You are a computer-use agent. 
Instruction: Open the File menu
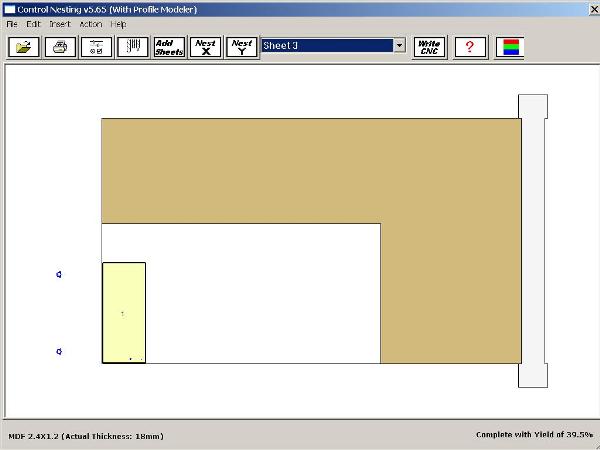12,23
